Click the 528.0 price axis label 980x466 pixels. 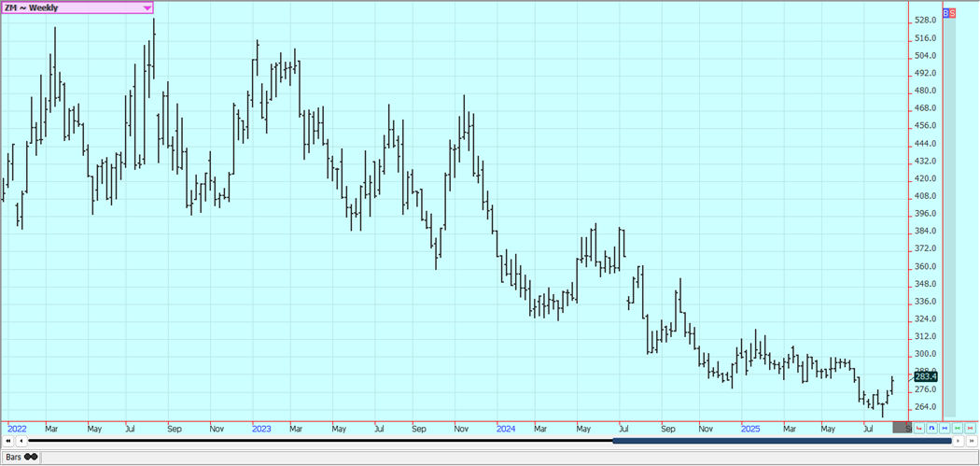(x=926, y=21)
